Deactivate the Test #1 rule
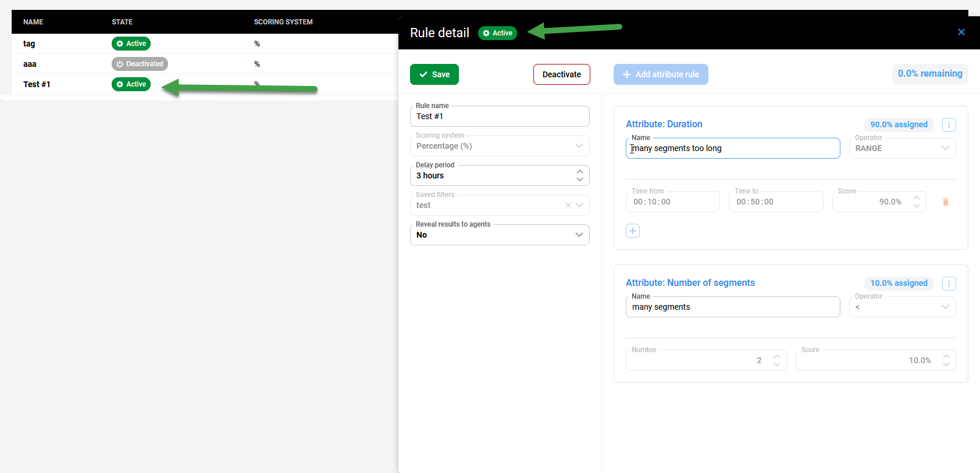980x473 pixels. click(561, 74)
